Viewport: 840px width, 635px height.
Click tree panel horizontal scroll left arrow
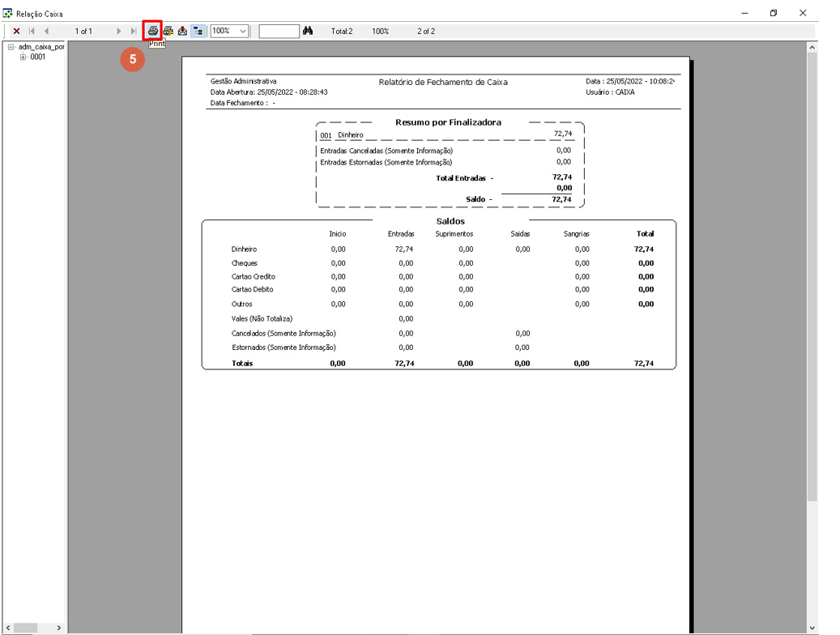point(7,628)
